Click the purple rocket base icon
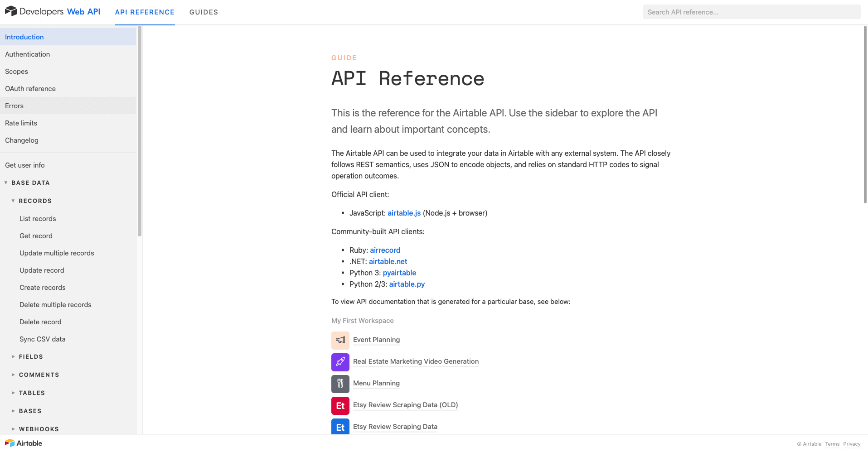 point(340,362)
